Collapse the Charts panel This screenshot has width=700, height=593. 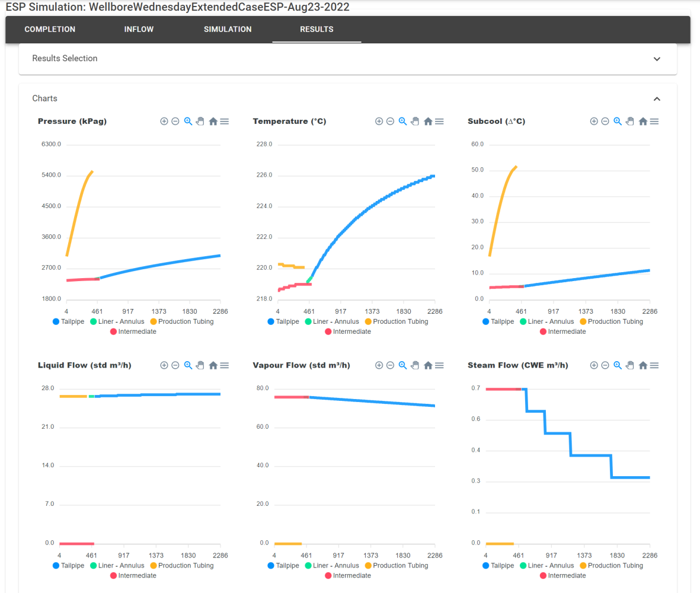click(657, 98)
